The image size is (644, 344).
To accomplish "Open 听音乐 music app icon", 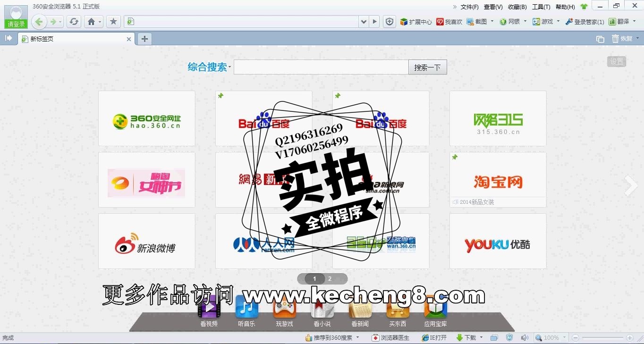I will (x=247, y=311).
